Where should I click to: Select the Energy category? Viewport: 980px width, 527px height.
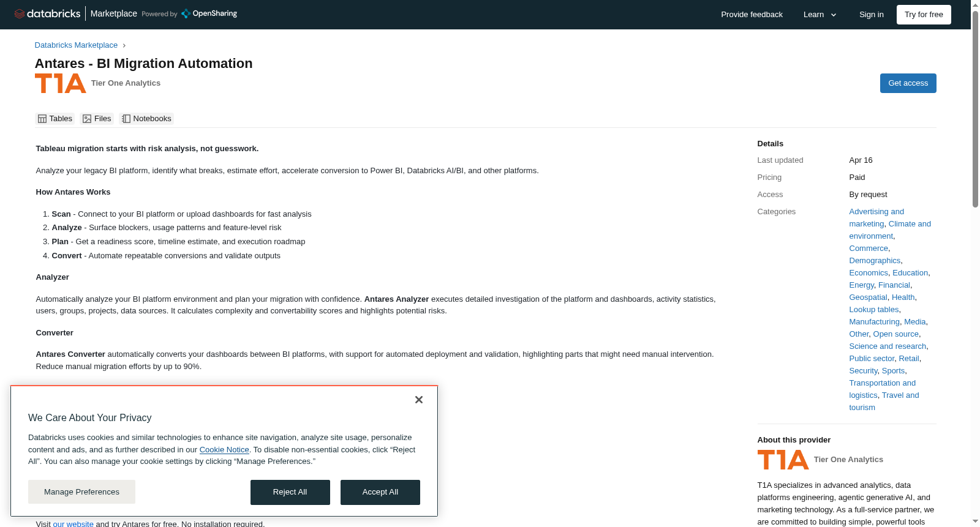pyautogui.click(x=861, y=285)
